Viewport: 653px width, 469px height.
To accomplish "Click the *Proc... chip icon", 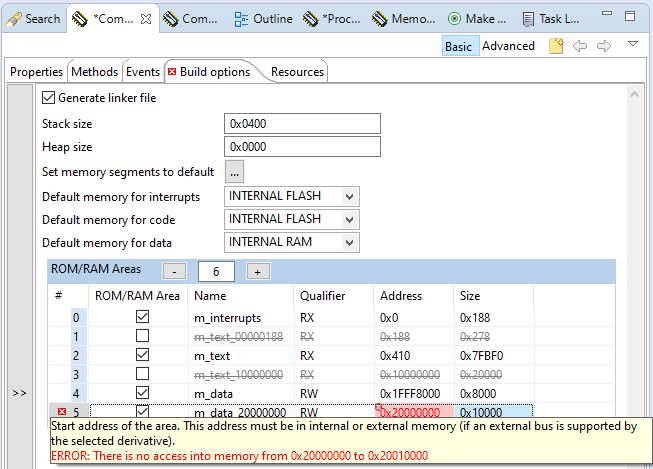I will click(310, 19).
